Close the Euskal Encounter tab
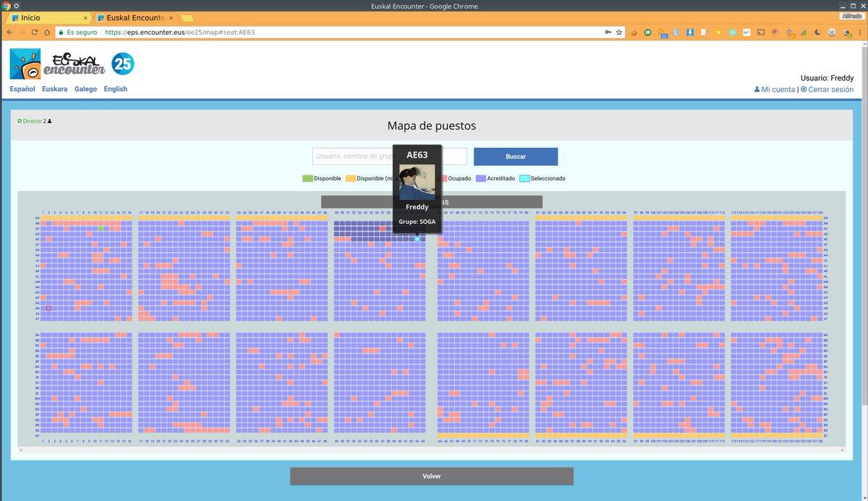Image resolution: width=868 pixels, height=501 pixels. [171, 17]
